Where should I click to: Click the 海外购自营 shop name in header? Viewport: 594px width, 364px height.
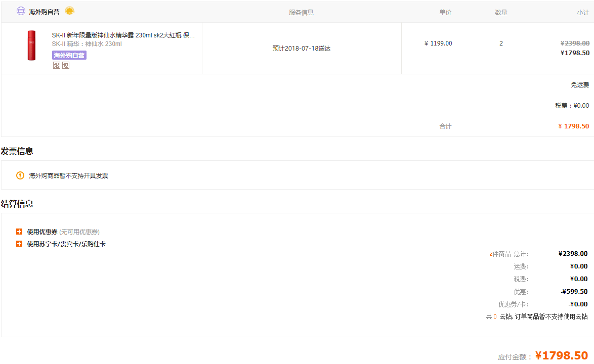45,12
